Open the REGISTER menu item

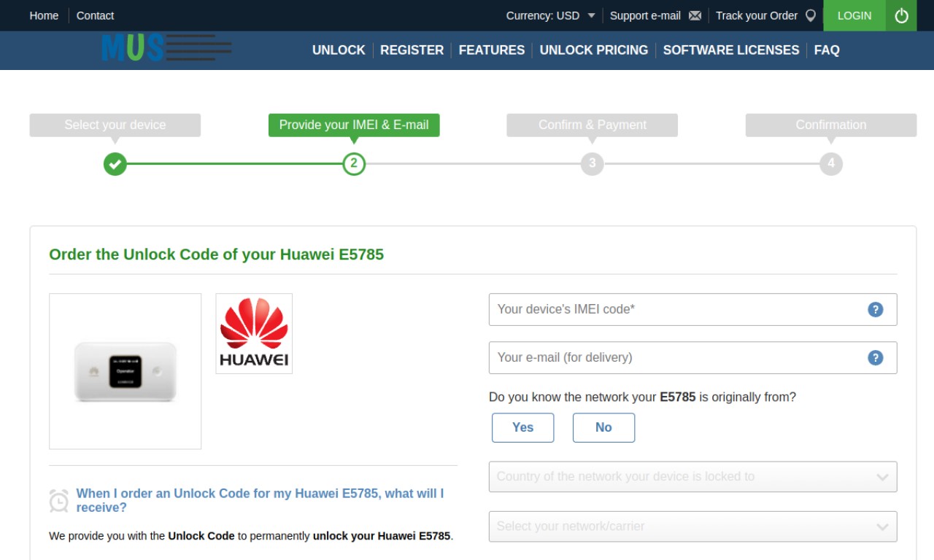click(412, 50)
